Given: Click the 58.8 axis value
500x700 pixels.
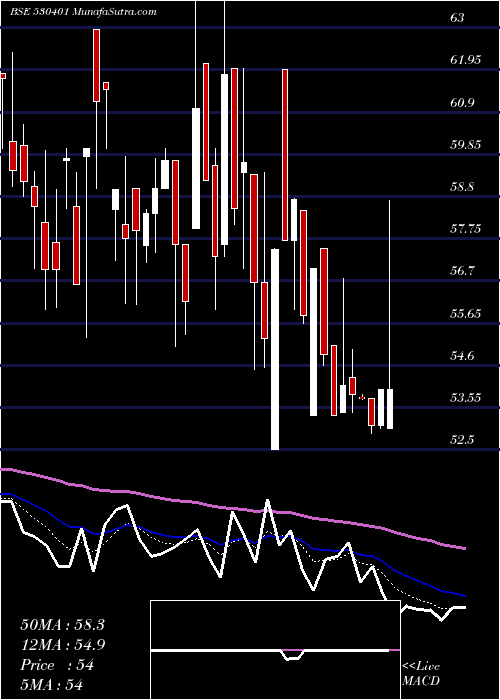Looking at the screenshot, I should tap(462, 187).
